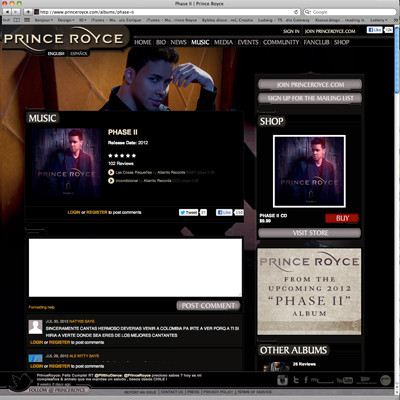
Task: Reload the page from the address bar icon
Action: 296,12
